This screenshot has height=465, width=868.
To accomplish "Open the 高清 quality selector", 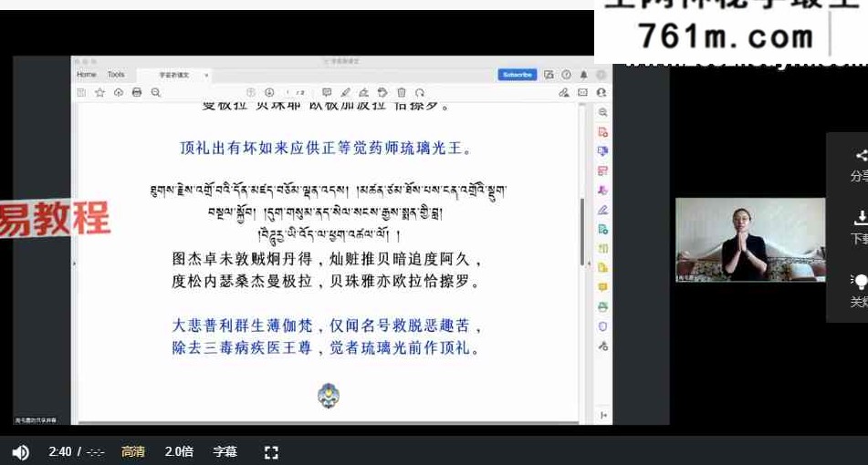I will click(133, 451).
